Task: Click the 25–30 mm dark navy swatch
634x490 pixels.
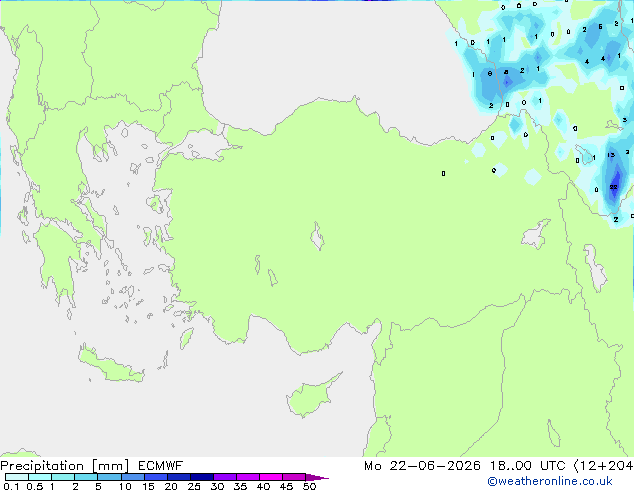Action: [x=201, y=477]
